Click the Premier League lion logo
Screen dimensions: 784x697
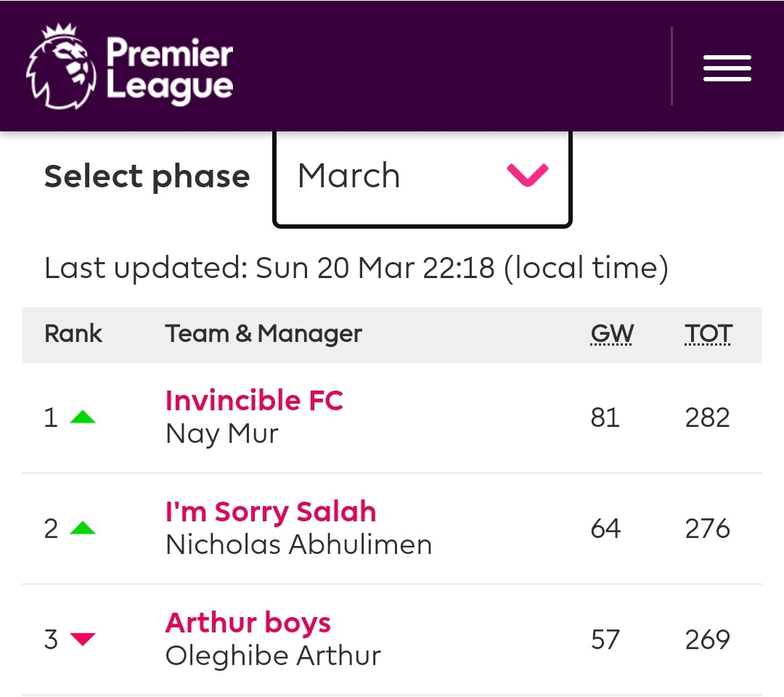coord(61,66)
